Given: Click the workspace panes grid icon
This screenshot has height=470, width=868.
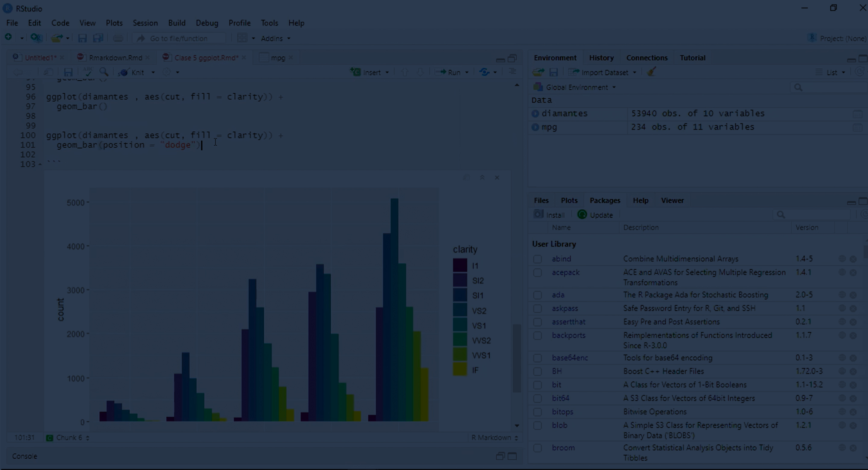Looking at the screenshot, I should [x=242, y=38].
